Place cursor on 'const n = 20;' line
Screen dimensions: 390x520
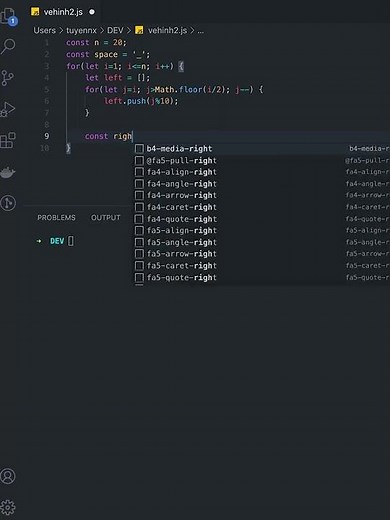pos(96,43)
